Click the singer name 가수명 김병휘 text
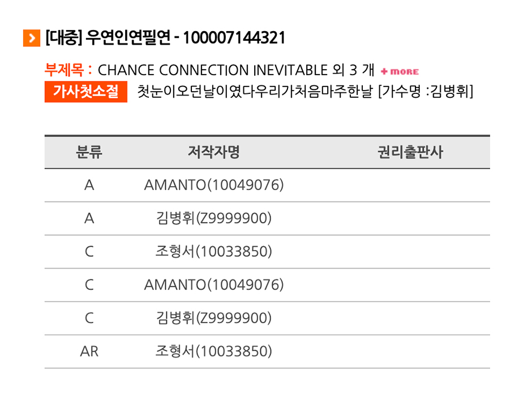The height and width of the screenshot is (396, 532). [426, 92]
